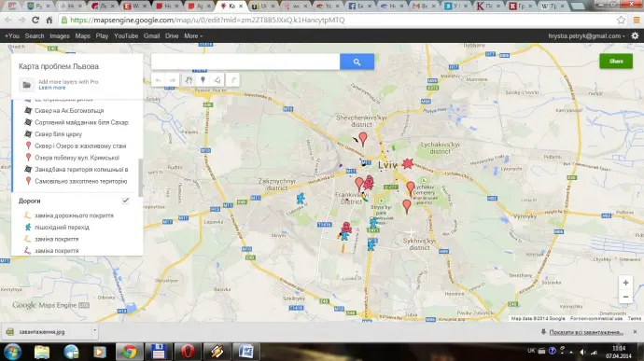
Task: Click the layer list scrollbar
Action: (x=140, y=177)
